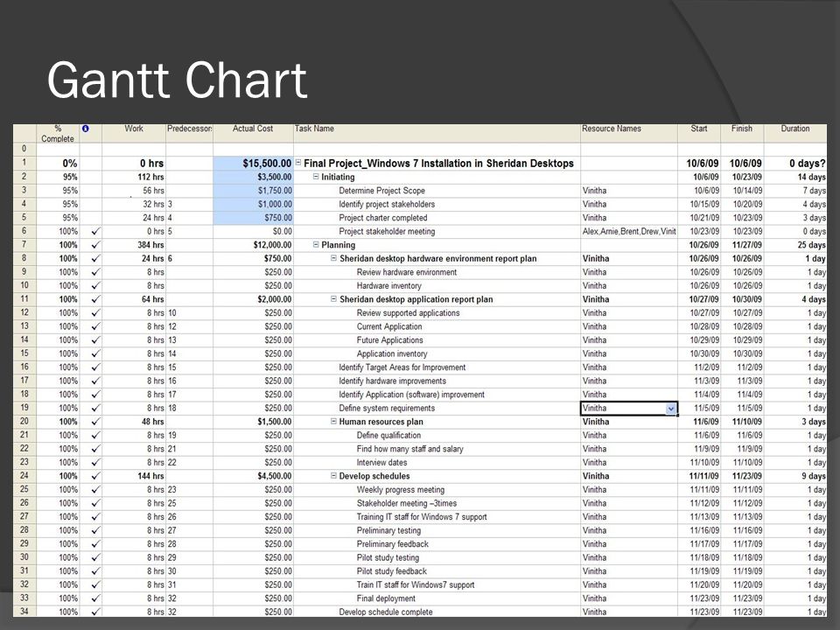Click the $12,000.00 actual cost cell

coord(253,245)
